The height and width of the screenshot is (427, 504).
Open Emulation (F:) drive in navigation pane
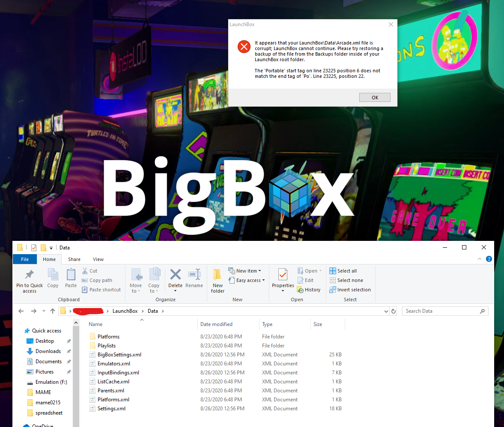click(51, 382)
